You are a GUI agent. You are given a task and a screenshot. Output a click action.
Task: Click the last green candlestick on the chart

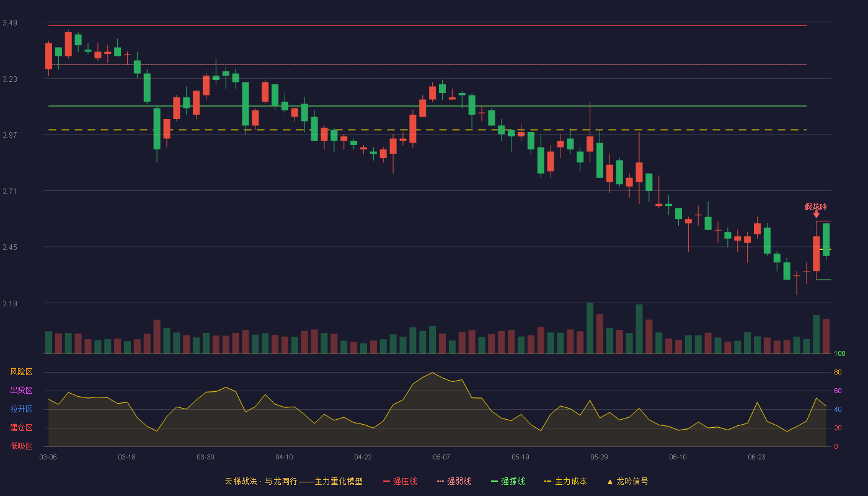point(826,239)
